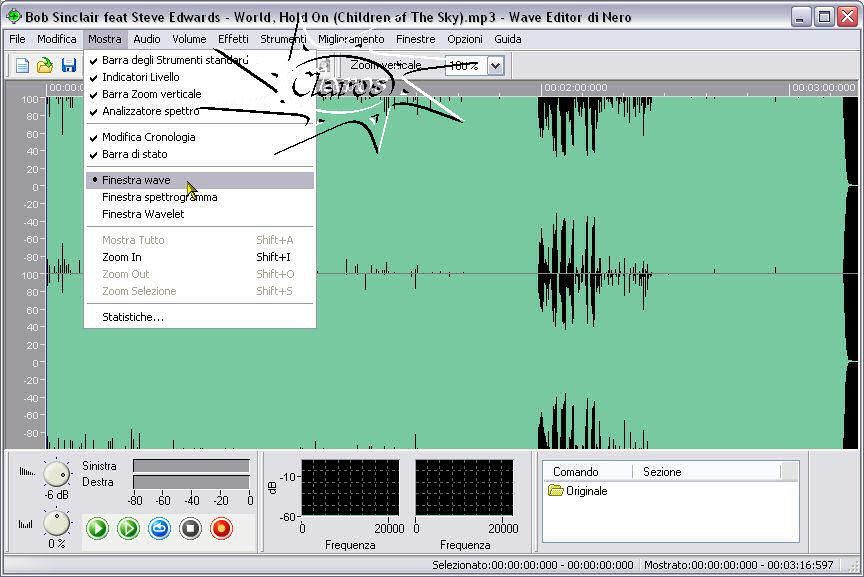Open the Guida menu
The height and width of the screenshot is (577, 864).
[507, 39]
